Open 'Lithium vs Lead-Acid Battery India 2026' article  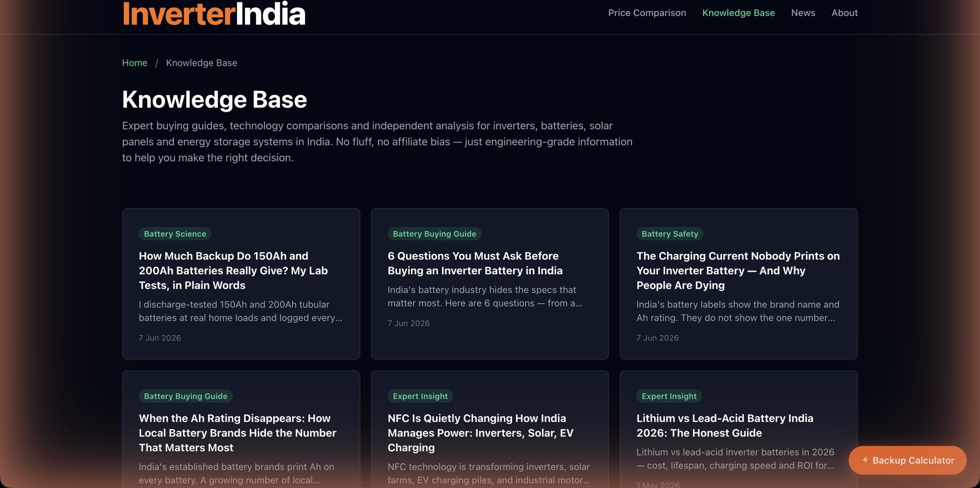725,425
